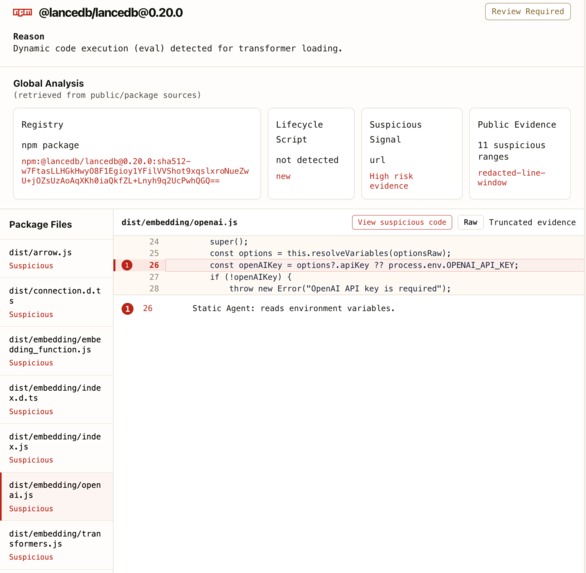This screenshot has height=573, width=586.
Task: Click Truncated evidence label
Action: [532, 222]
